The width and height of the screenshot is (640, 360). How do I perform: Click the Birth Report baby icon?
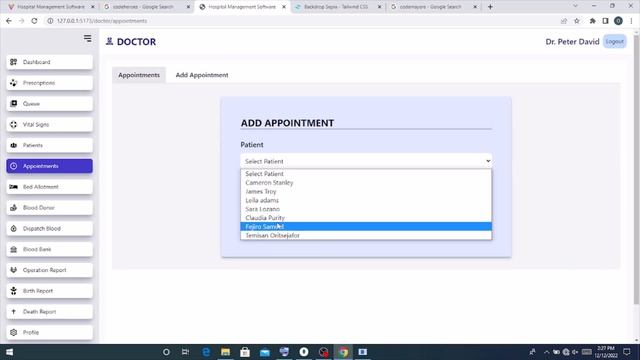pos(13,291)
